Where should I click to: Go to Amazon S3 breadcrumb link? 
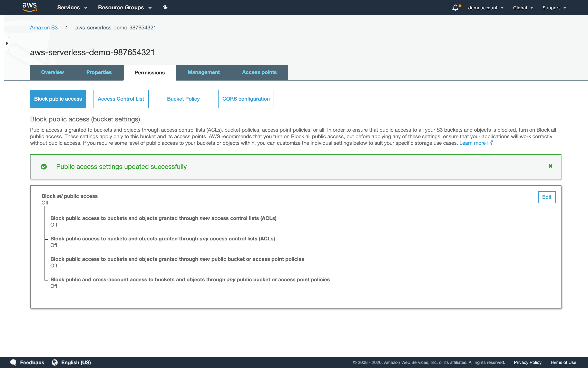pyautogui.click(x=44, y=28)
